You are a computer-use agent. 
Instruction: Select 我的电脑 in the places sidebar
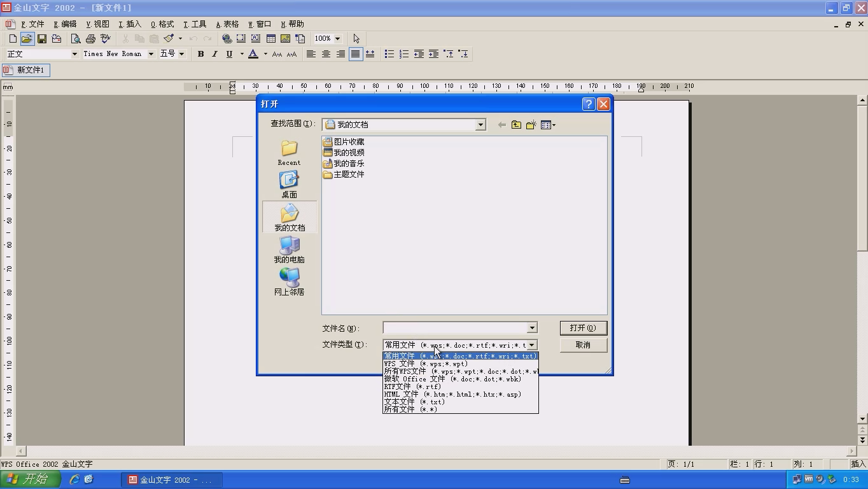290,250
